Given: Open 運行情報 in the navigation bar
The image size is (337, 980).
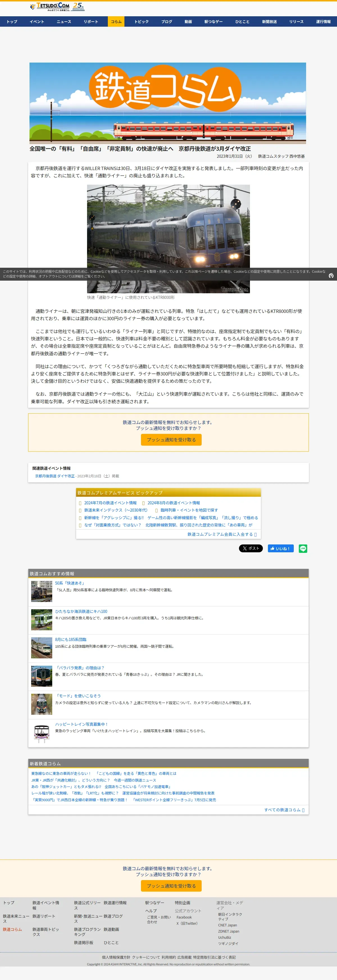Looking at the screenshot, I should tap(323, 22).
